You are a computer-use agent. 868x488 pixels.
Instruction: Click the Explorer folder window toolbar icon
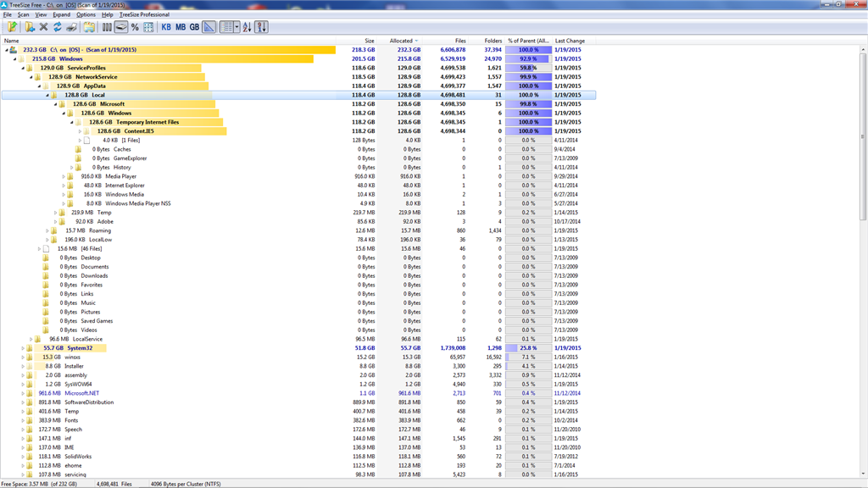click(88, 26)
